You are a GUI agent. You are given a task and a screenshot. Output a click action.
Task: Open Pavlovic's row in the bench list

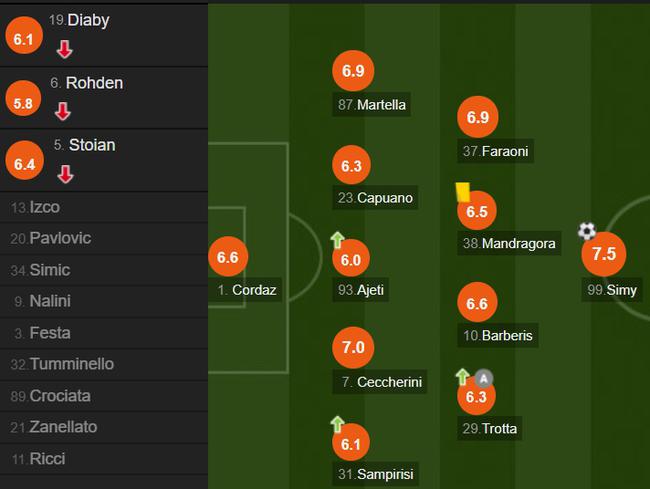tap(104, 239)
